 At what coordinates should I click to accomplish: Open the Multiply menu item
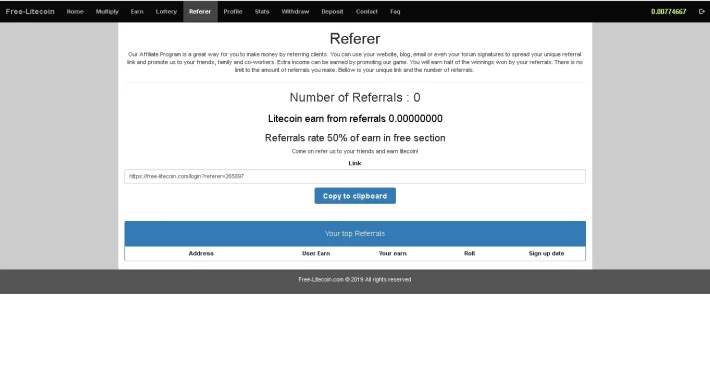107,12
